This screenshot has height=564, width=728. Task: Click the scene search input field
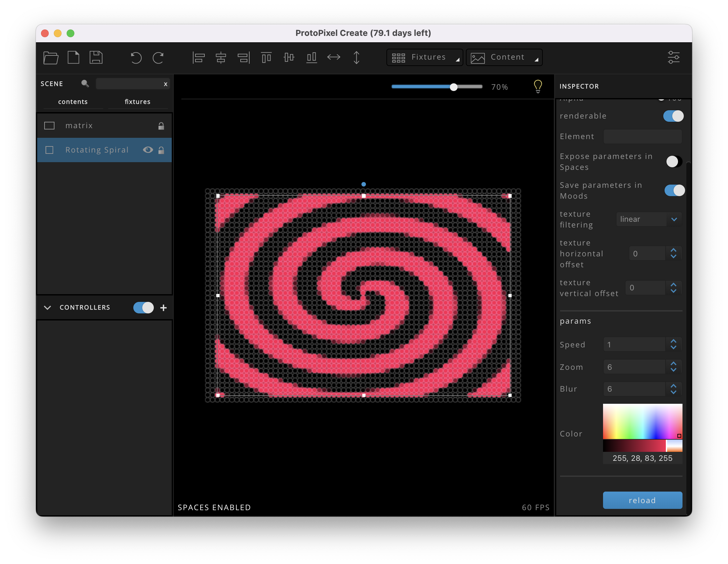click(133, 84)
